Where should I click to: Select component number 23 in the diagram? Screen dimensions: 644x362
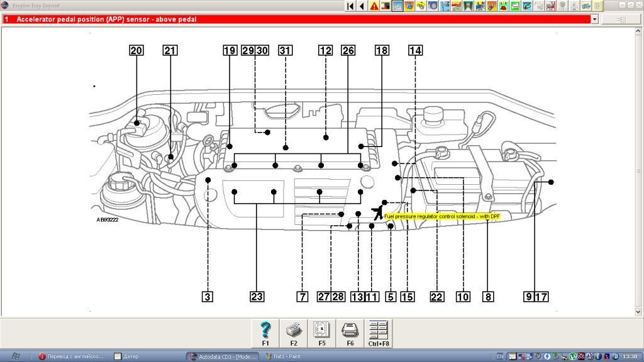point(257,297)
